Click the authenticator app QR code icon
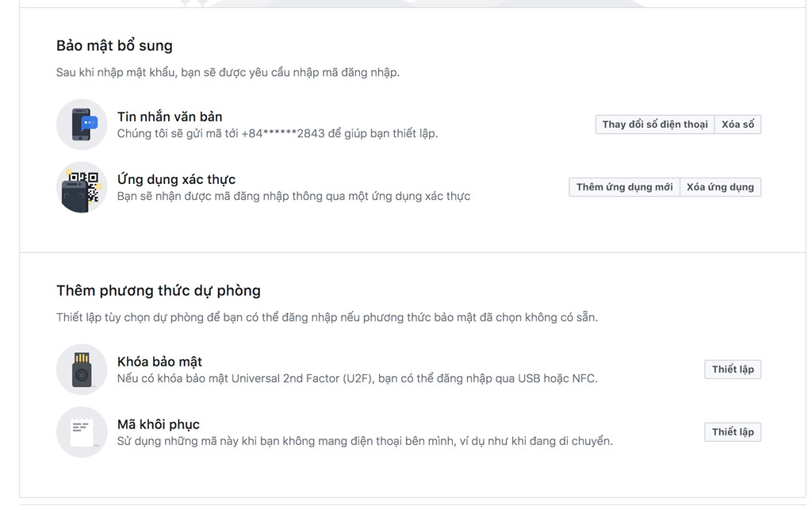 tap(81, 189)
